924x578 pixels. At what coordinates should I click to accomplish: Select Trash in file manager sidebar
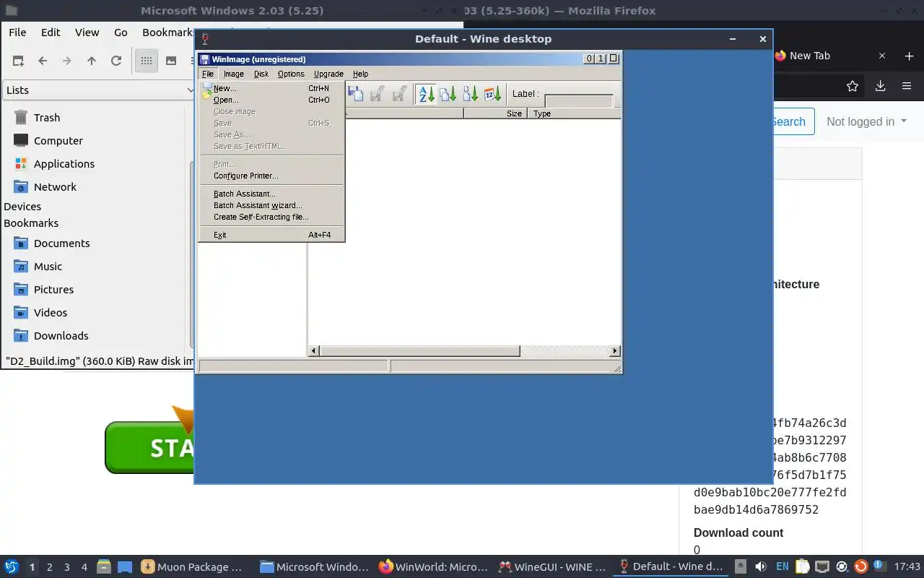(x=47, y=118)
